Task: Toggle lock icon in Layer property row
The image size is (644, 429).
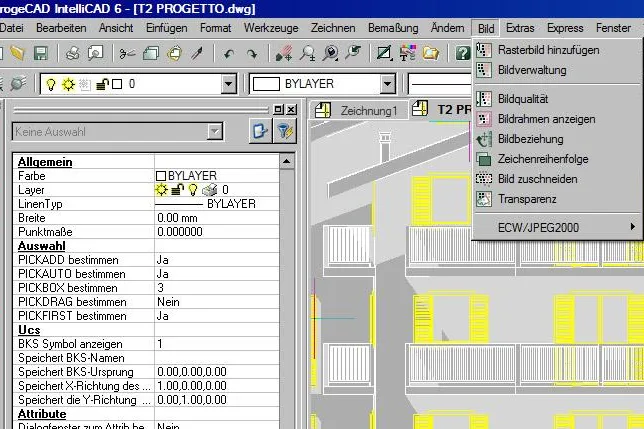Action: pyautogui.click(x=177, y=190)
